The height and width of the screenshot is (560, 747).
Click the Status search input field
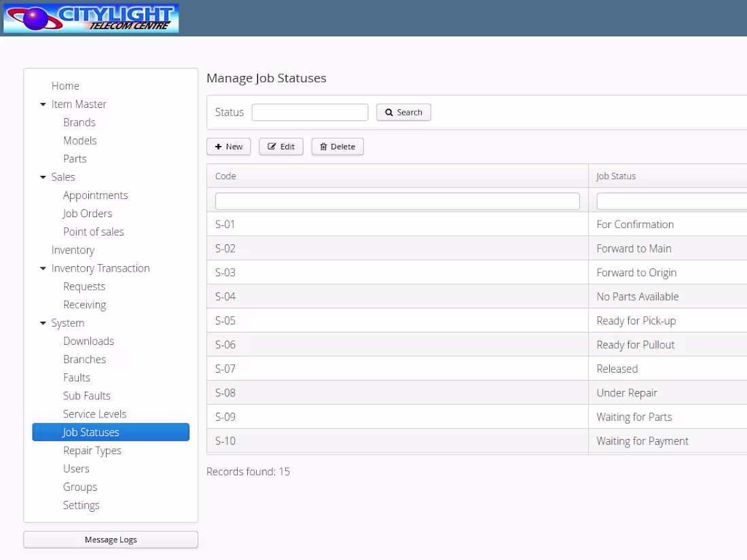click(x=310, y=112)
